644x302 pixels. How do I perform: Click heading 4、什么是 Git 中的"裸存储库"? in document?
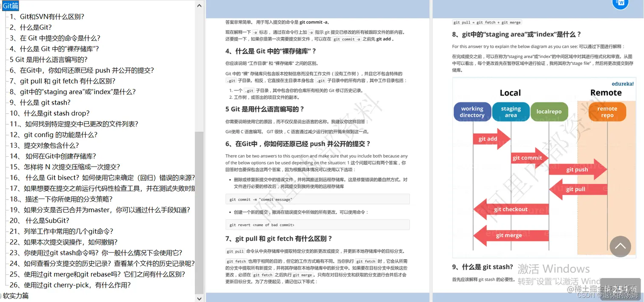pos(271,51)
